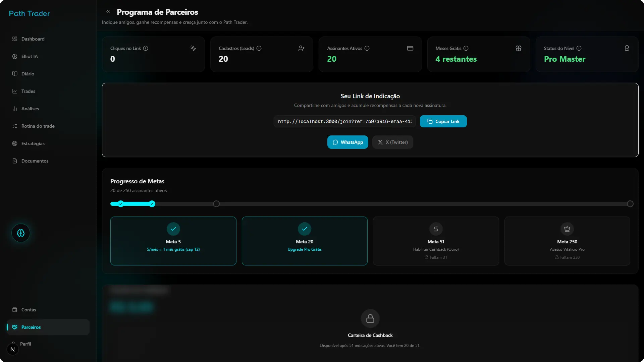The height and width of the screenshot is (362, 644).
Task: Switch to the Parceiros section
Action: pos(31,327)
